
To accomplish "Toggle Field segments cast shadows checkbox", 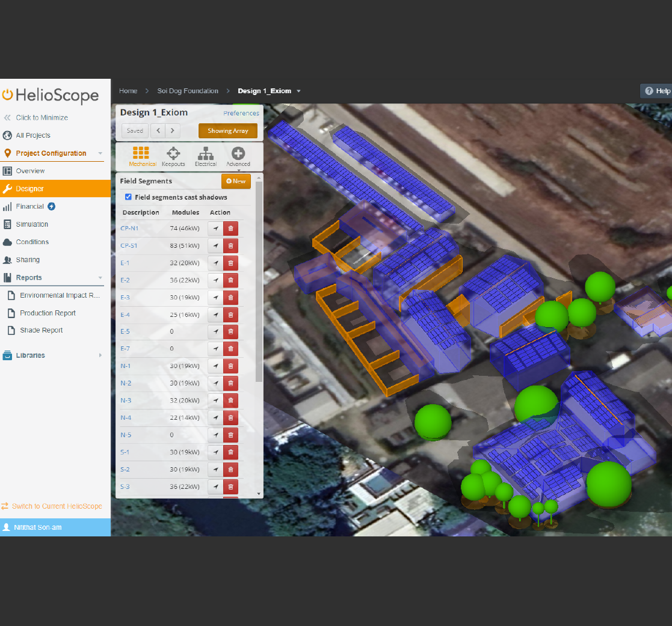I will (128, 197).
